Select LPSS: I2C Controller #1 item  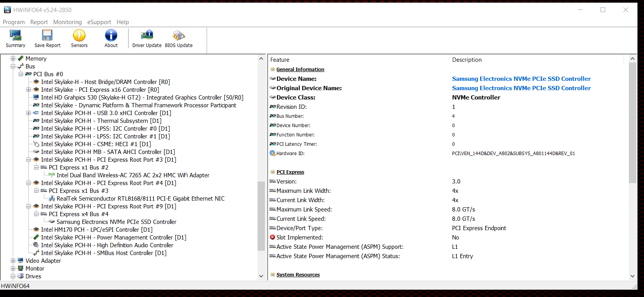[105, 136]
